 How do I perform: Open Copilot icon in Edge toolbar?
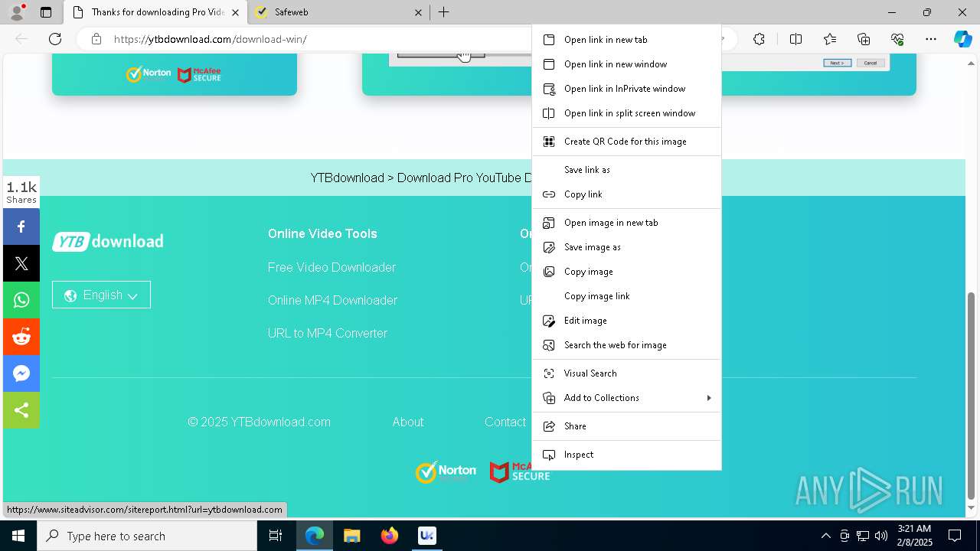coord(963,39)
